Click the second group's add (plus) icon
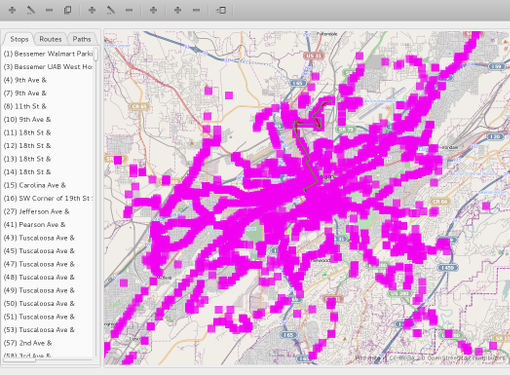The width and height of the screenshot is (510, 375). [x=92, y=10]
